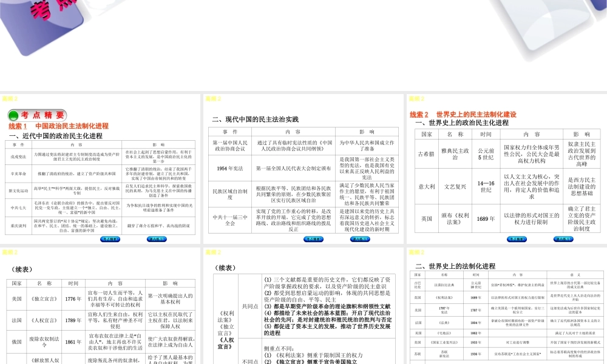Click the 共同点 row label
607x364 pixels.
coord(250,306)
